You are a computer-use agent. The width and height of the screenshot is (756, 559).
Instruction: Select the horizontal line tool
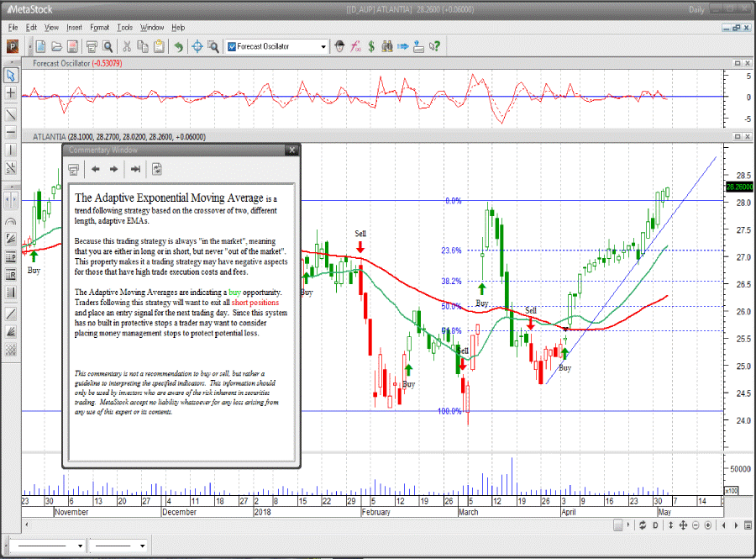(11, 132)
